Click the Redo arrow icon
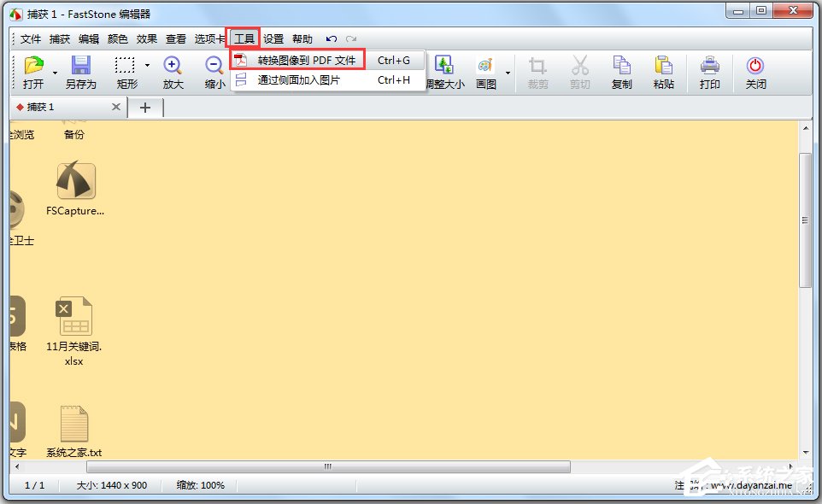The image size is (822, 504). (x=351, y=38)
